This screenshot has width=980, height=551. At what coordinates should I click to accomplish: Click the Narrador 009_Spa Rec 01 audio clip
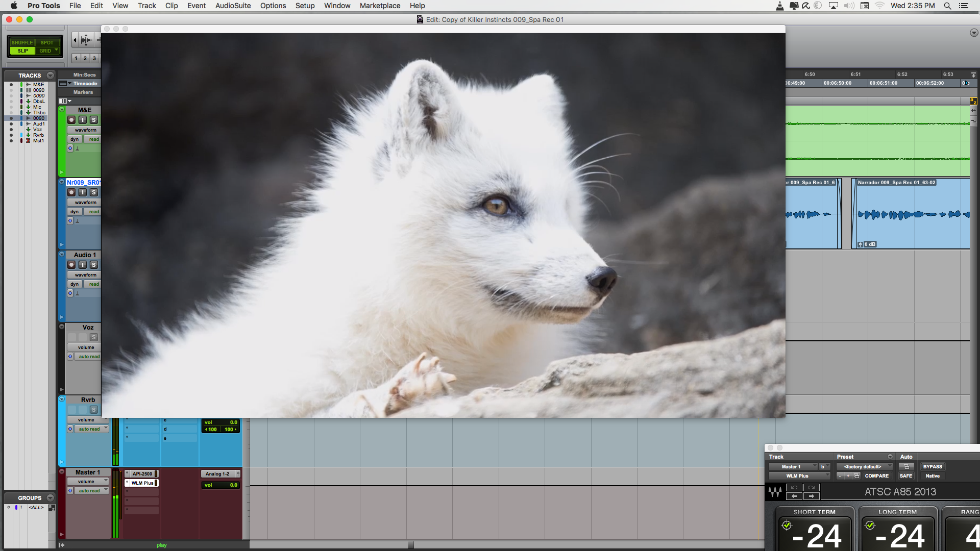tap(909, 212)
